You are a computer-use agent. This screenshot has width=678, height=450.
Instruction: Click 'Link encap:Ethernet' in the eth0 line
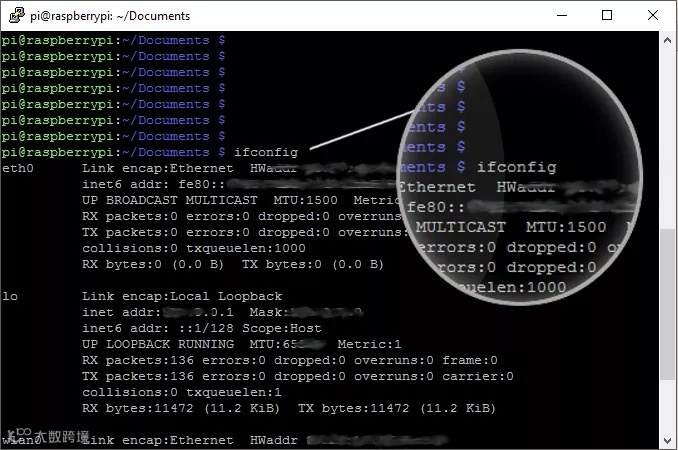[157, 168]
